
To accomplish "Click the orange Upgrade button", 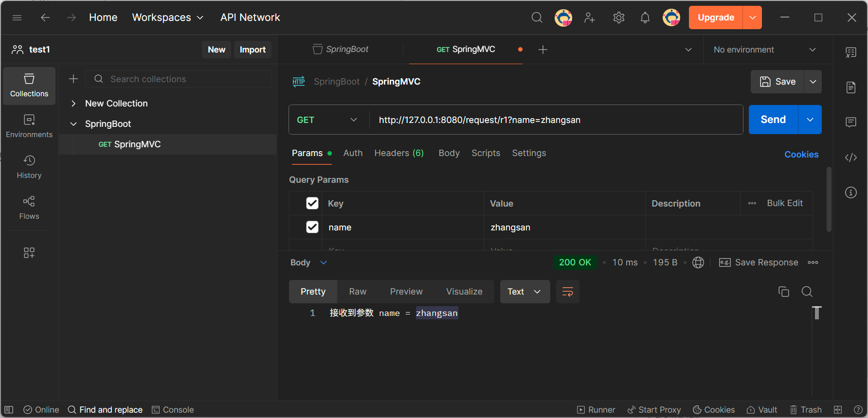I will [x=716, y=17].
